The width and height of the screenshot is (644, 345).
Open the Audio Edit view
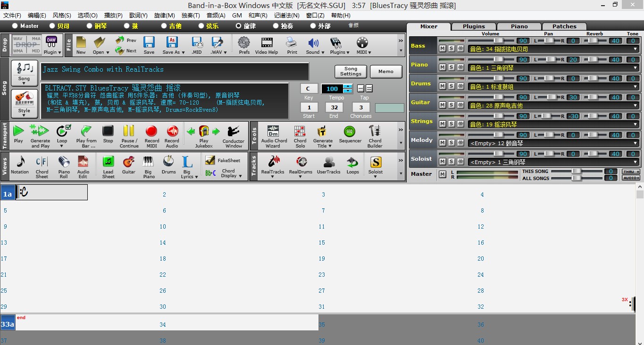tap(84, 166)
